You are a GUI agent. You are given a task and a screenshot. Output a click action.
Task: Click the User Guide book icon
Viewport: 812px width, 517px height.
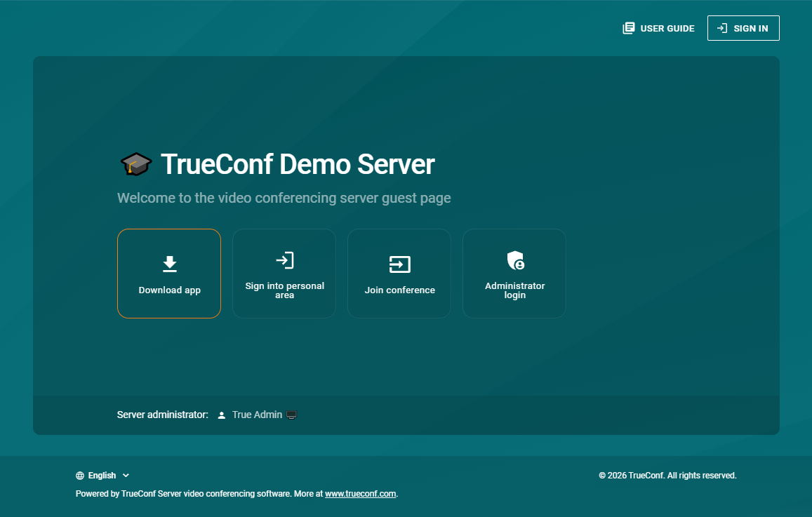pyautogui.click(x=629, y=28)
